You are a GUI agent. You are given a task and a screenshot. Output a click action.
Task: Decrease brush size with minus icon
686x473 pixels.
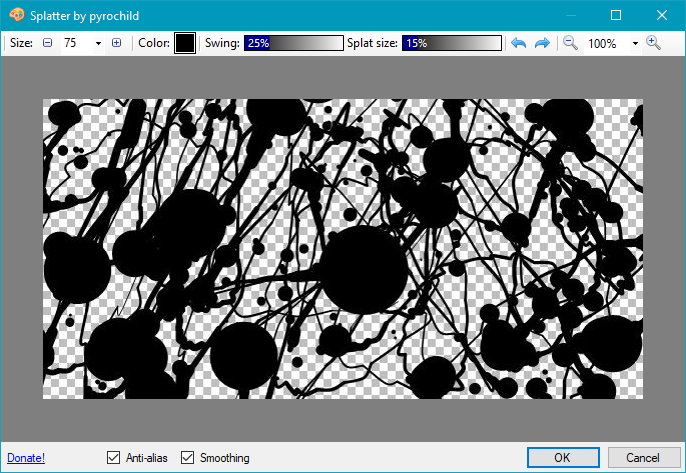(x=47, y=43)
